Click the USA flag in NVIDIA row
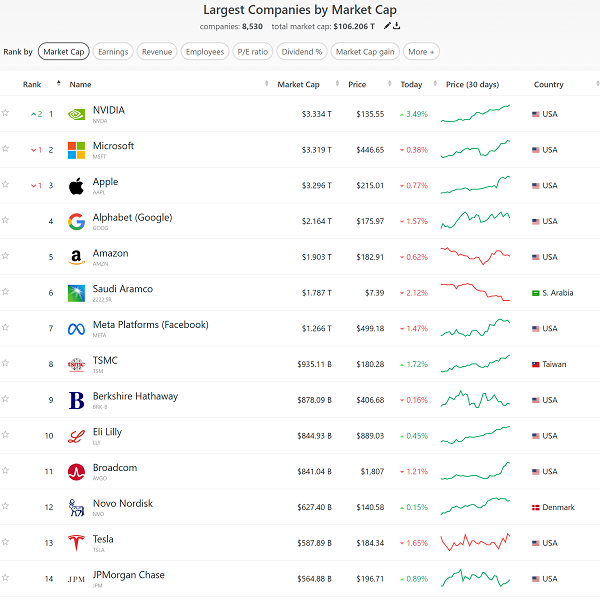 536,114
